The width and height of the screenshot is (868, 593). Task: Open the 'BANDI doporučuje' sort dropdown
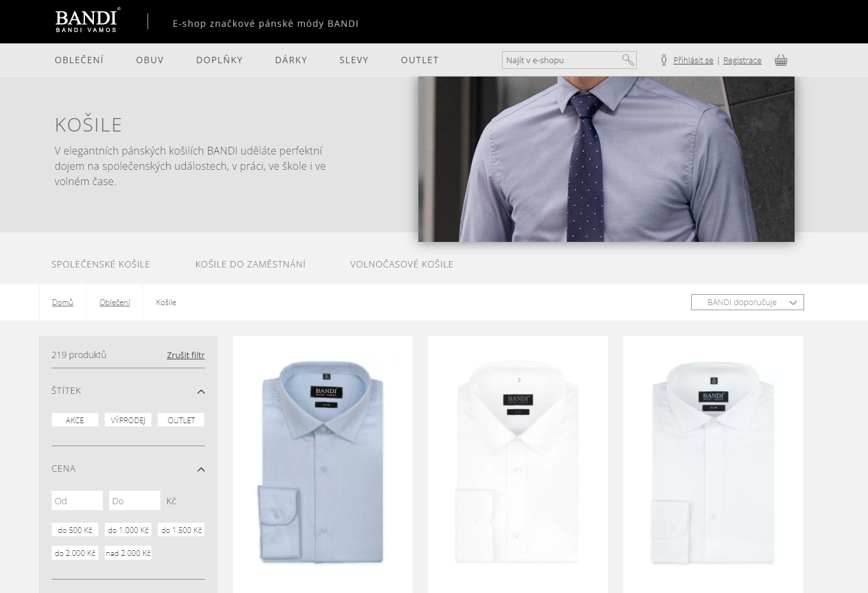[x=747, y=303]
